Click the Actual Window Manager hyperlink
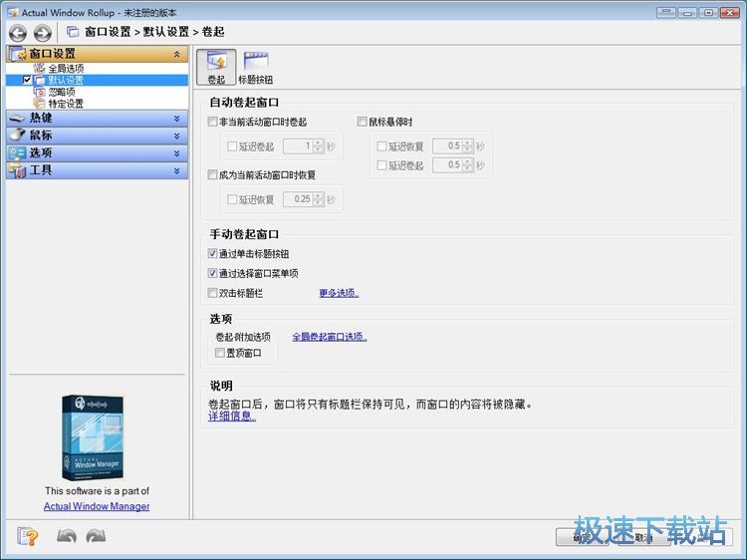This screenshot has width=747, height=560. coord(97,506)
